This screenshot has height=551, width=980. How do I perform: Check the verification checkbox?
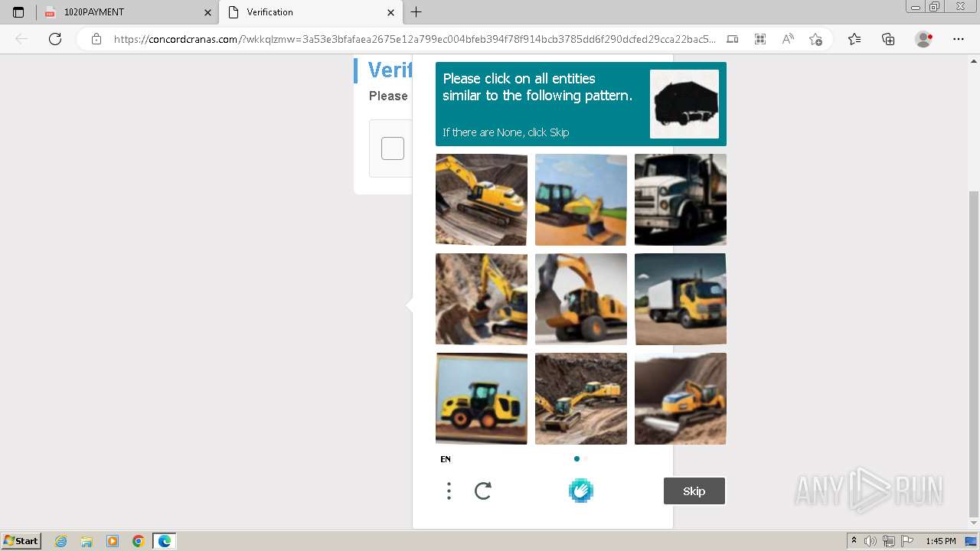coord(393,148)
